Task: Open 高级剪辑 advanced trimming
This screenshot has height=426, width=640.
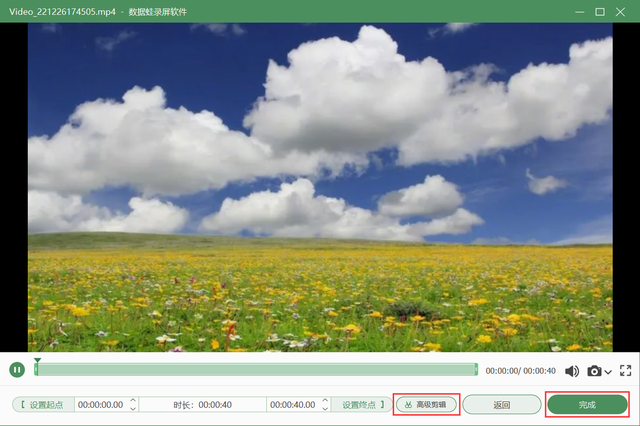Action: point(426,404)
